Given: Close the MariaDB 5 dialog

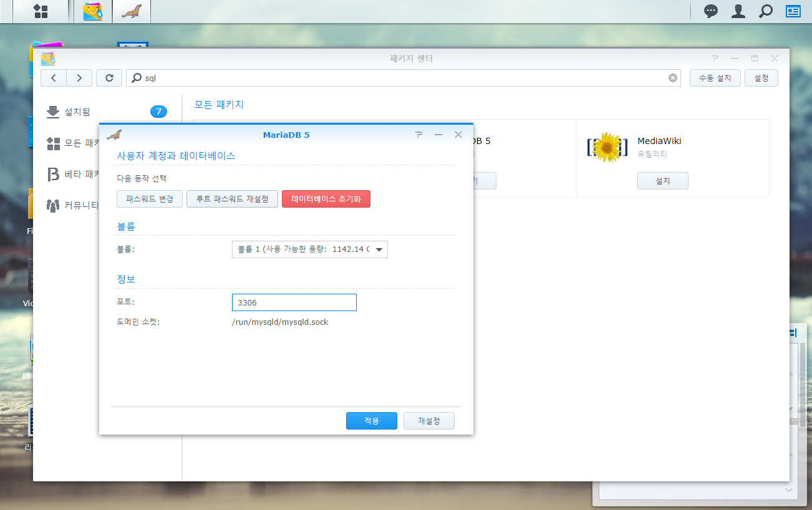Looking at the screenshot, I should coord(458,135).
